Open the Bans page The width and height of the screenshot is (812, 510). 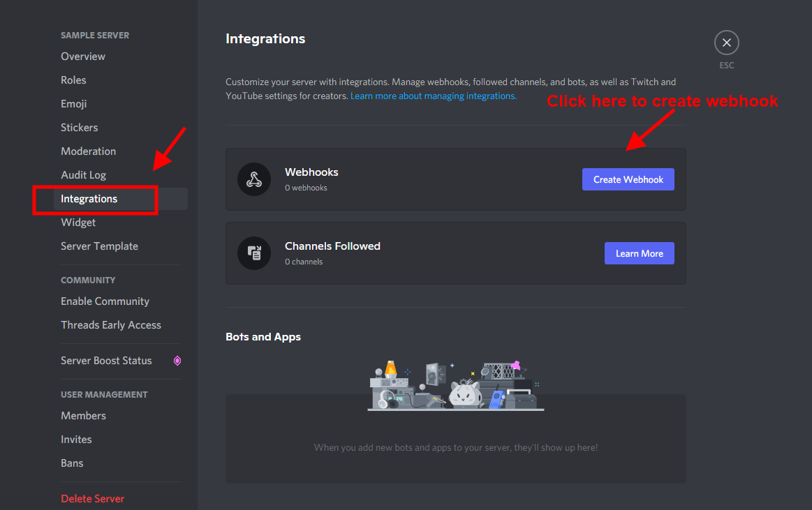click(72, 463)
